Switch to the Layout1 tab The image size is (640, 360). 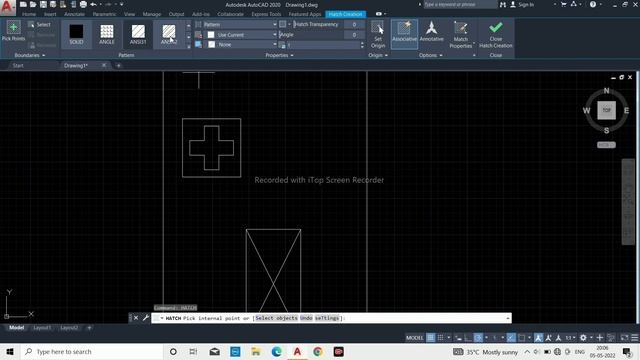[42, 327]
